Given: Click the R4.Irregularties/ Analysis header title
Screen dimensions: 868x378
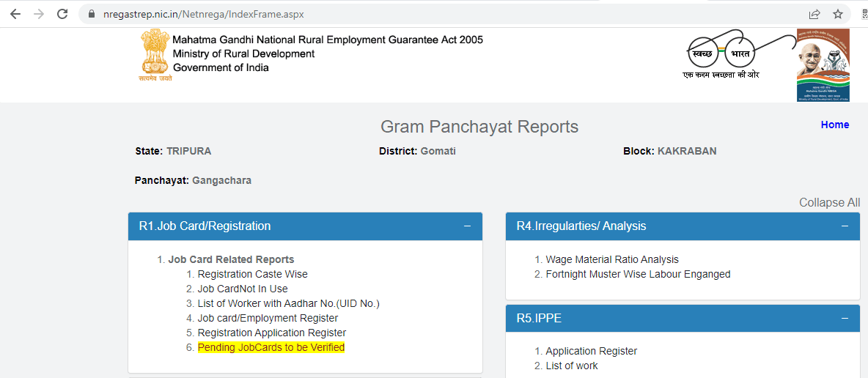Looking at the screenshot, I should pos(581,226).
